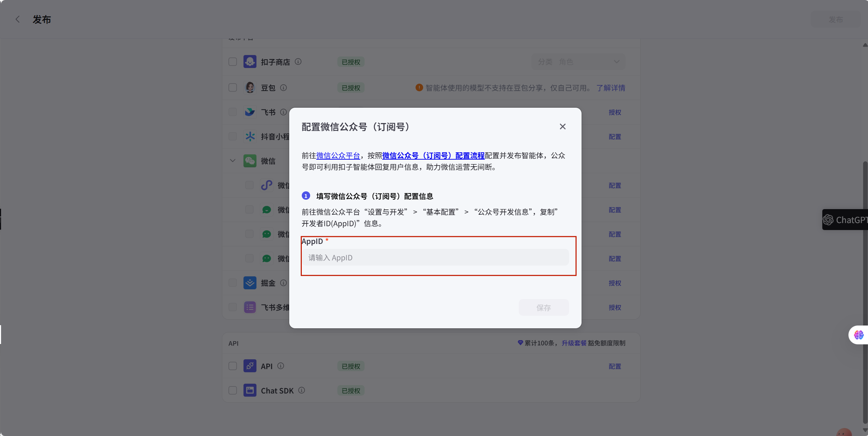868x436 pixels.
Task: Open 微信公众号（订阅号）配置流程 link
Action: 433,155
